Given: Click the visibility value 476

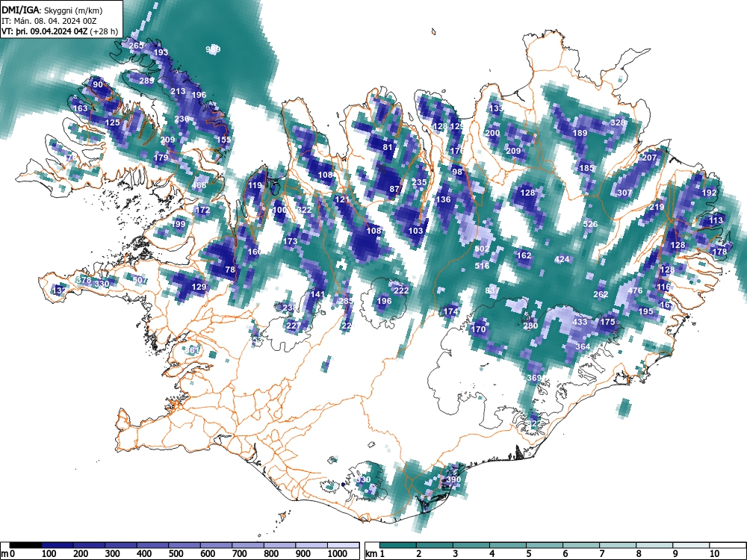Looking at the screenshot, I should pos(635,290).
